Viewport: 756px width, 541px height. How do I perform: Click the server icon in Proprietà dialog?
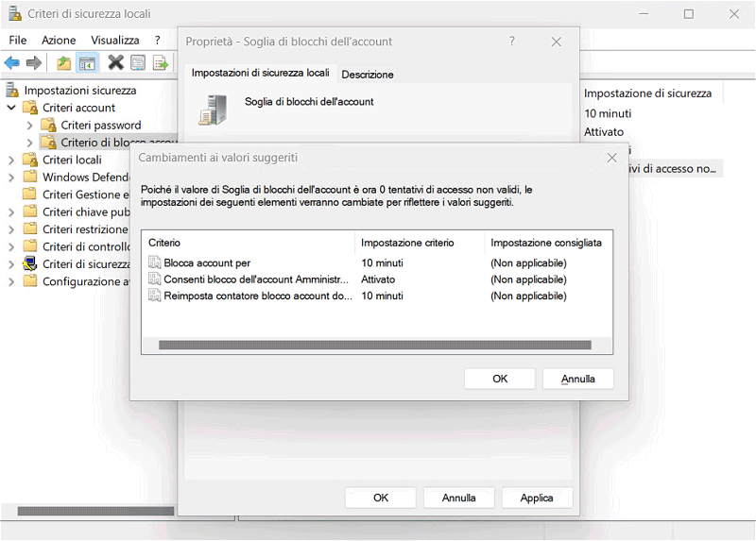[213, 110]
